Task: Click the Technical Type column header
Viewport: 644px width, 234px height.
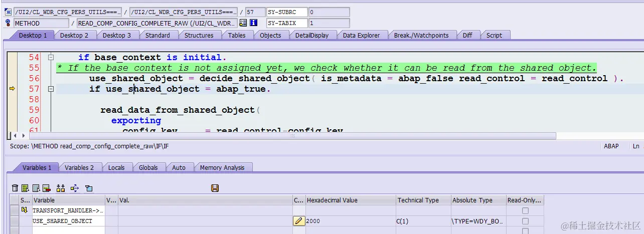Action: pyautogui.click(x=423, y=200)
